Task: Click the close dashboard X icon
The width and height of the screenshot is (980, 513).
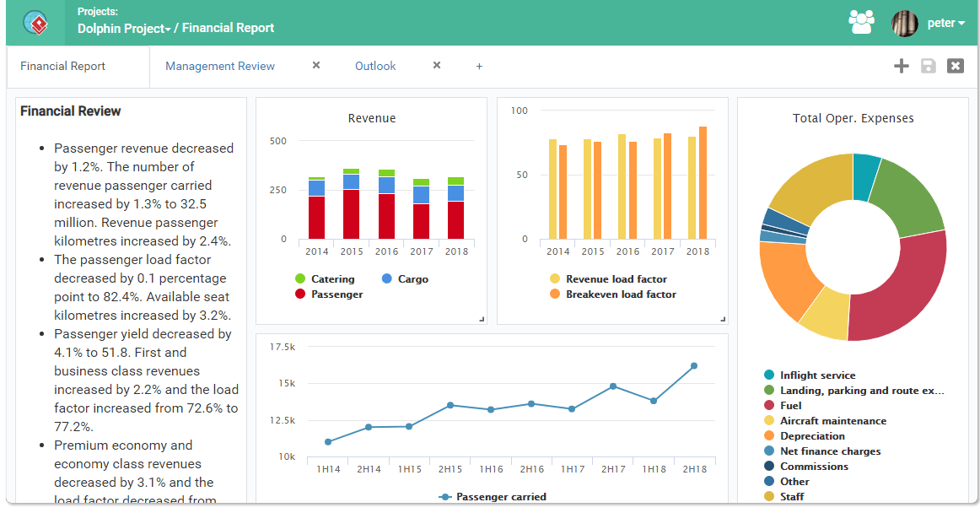Action: [x=956, y=66]
